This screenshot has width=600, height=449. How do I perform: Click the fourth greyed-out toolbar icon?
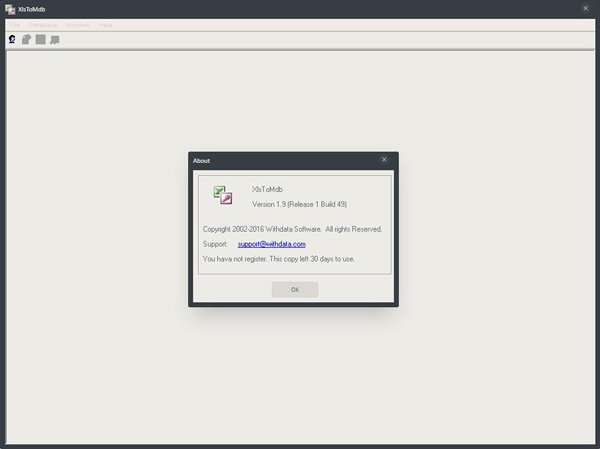55,40
